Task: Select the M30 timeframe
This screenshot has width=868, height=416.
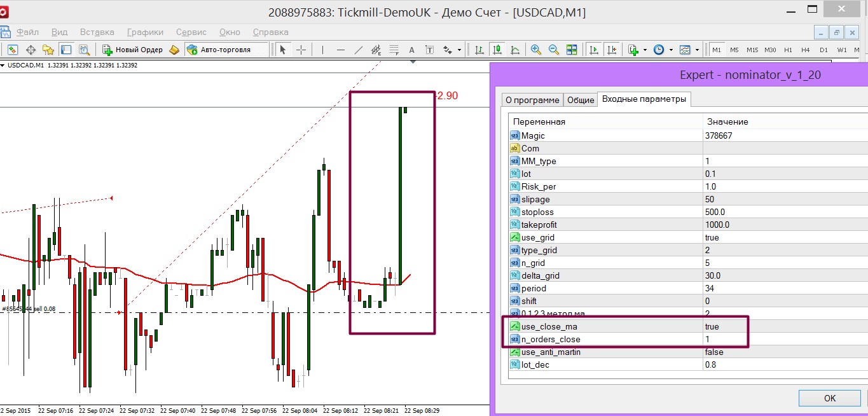Action: point(770,50)
